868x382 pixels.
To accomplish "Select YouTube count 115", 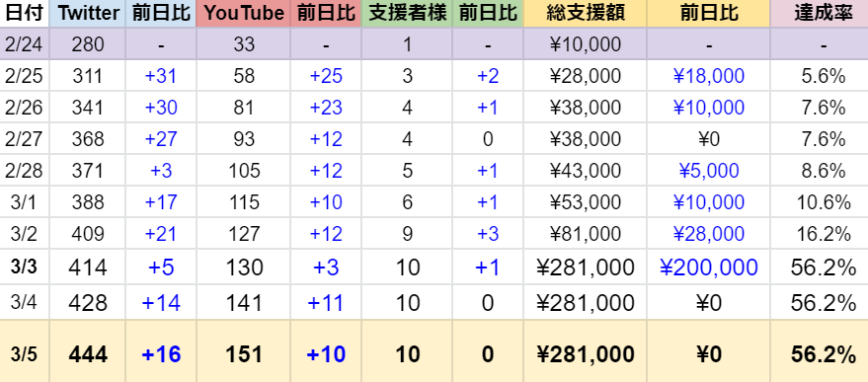I will 244,201.
